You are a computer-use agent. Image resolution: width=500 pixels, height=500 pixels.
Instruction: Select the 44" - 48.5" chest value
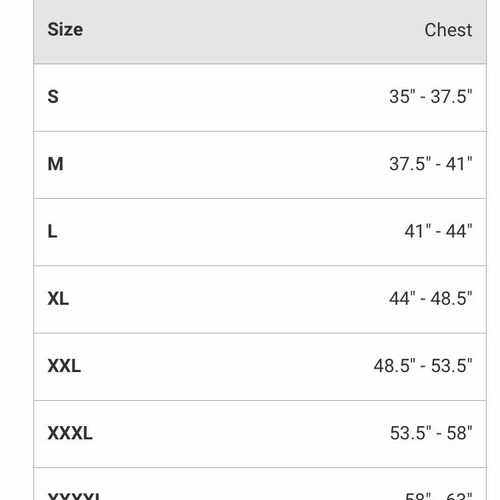[431, 299]
